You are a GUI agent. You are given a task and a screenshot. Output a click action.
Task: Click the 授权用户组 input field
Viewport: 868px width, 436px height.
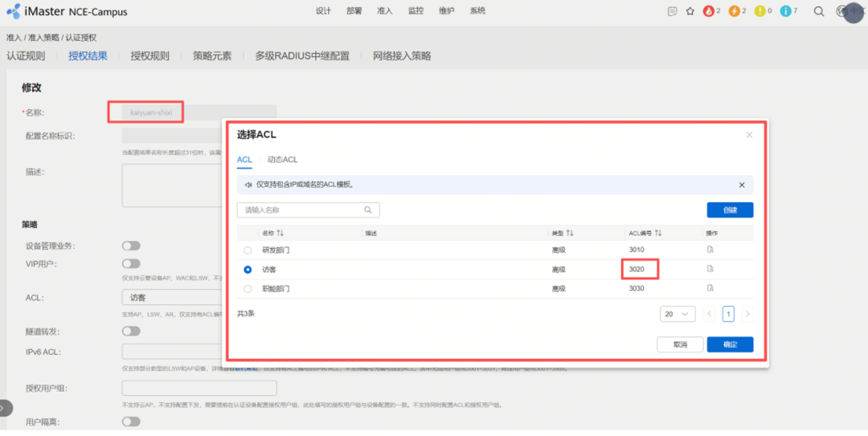199,388
